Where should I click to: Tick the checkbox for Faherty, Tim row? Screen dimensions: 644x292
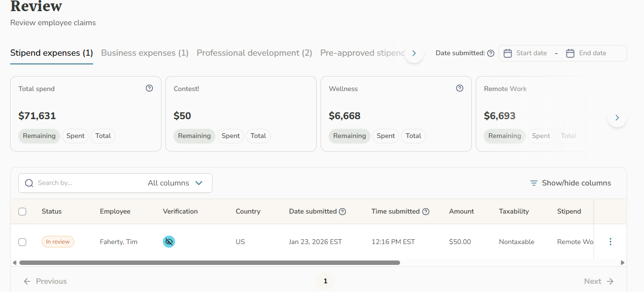pos(22,242)
